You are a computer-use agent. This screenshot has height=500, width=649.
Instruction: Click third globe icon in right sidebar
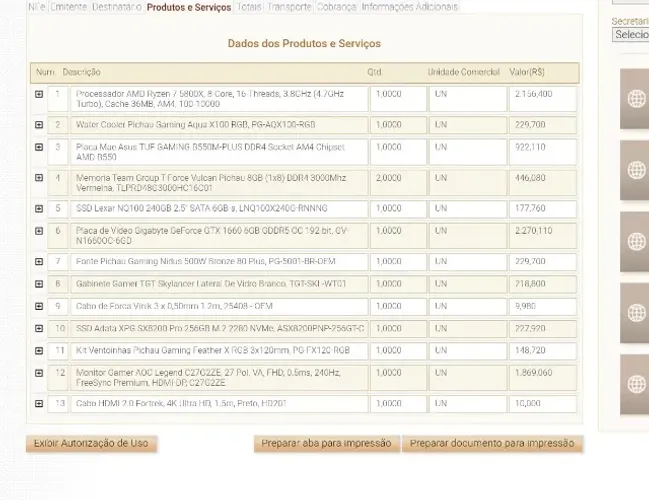tap(637, 241)
